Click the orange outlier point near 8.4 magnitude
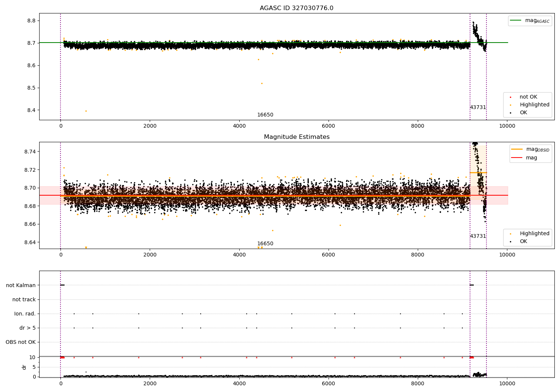 [86, 111]
